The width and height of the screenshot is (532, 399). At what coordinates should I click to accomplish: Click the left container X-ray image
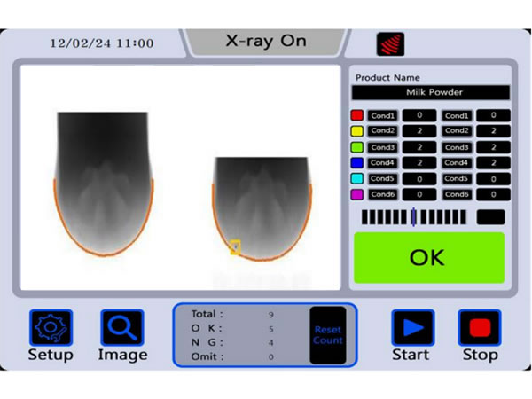(x=103, y=184)
